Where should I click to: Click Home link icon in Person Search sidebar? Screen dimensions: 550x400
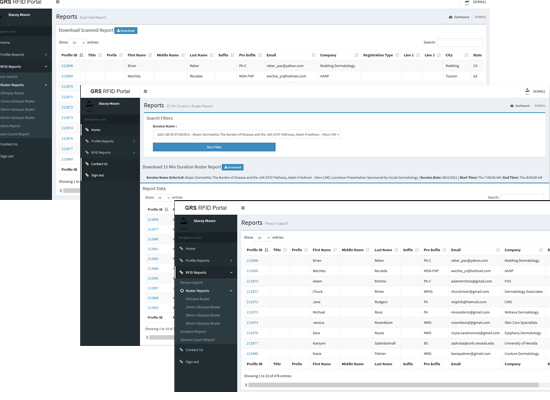pos(181,248)
